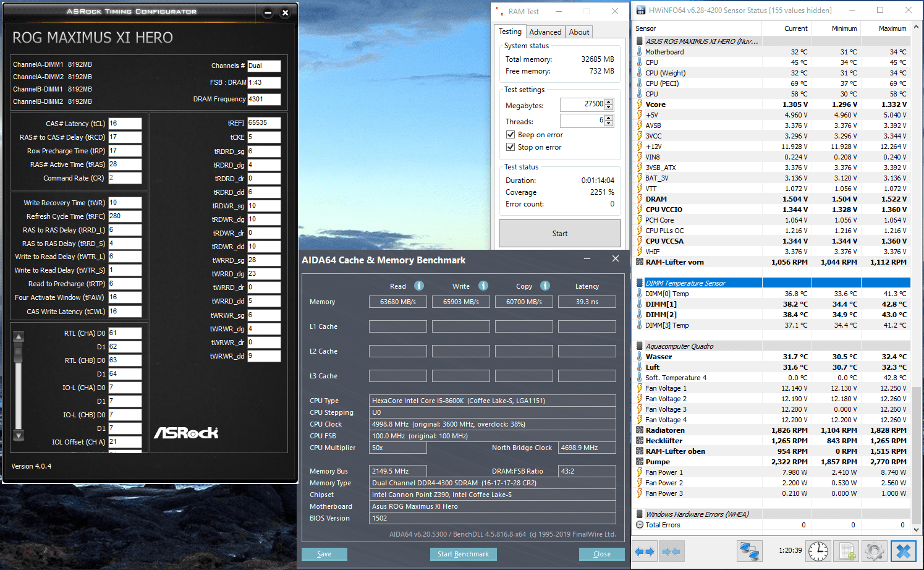The height and width of the screenshot is (570, 924).
Task: Click the Threads value field
Action: [x=582, y=121]
